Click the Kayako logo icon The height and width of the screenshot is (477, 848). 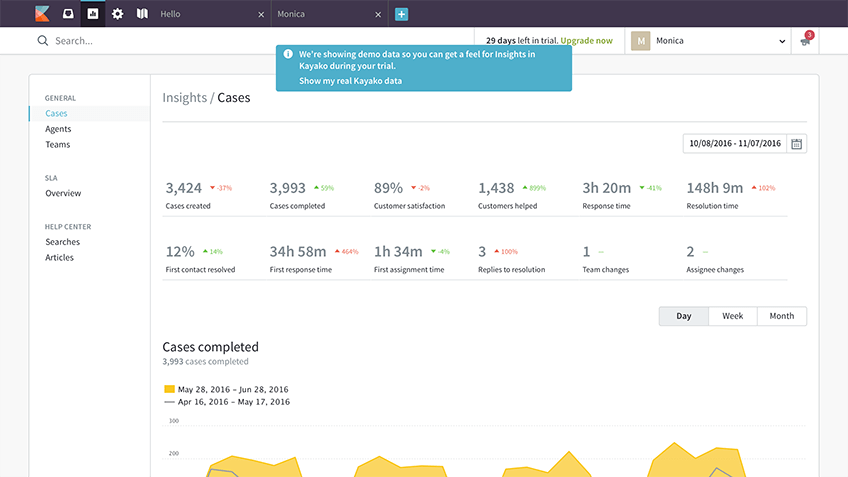[x=42, y=14]
